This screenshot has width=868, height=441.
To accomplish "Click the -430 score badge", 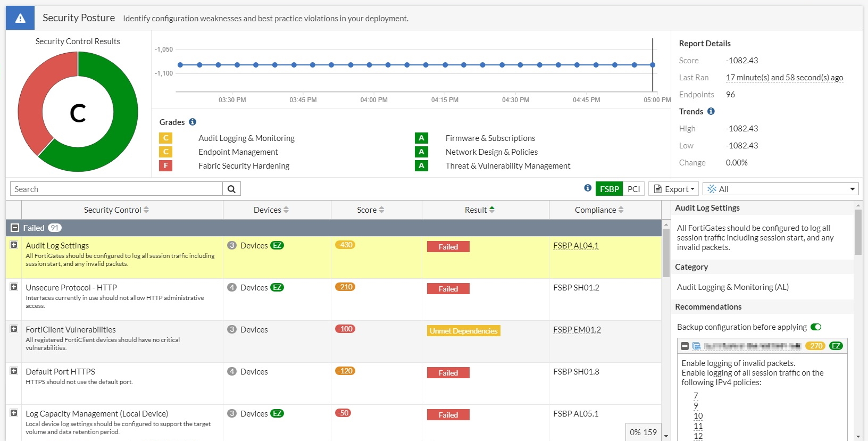I will [x=345, y=245].
